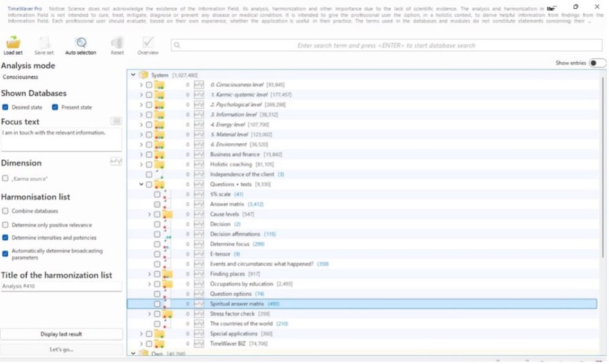The image size is (609, 364).
Task: Click the Load set folder icon
Action: tap(13, 43)
